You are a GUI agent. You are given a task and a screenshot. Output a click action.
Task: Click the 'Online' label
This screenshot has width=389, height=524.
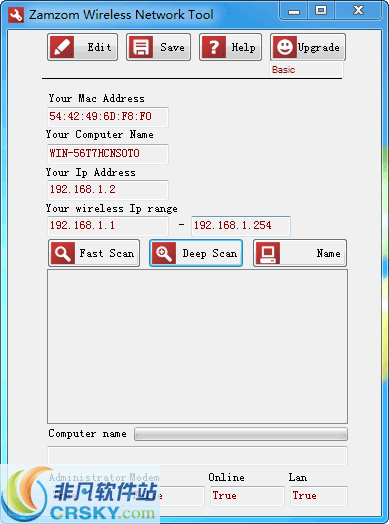[227, 477]
